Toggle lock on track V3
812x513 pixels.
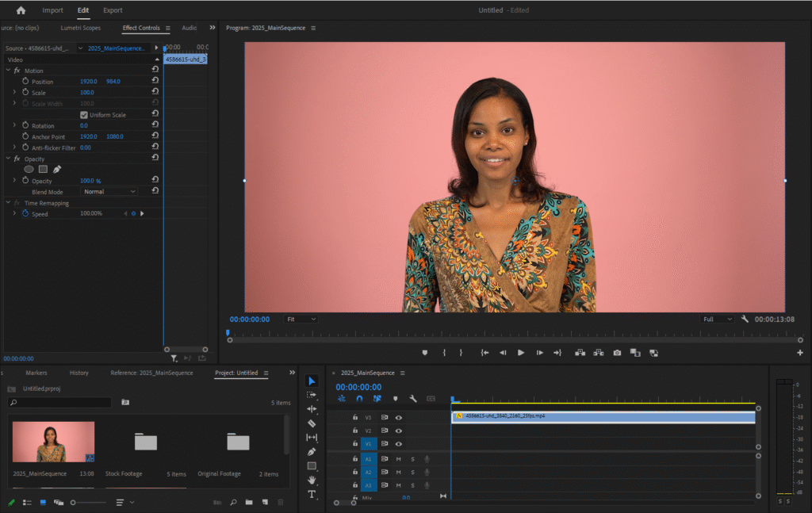[x=355, y=417]
